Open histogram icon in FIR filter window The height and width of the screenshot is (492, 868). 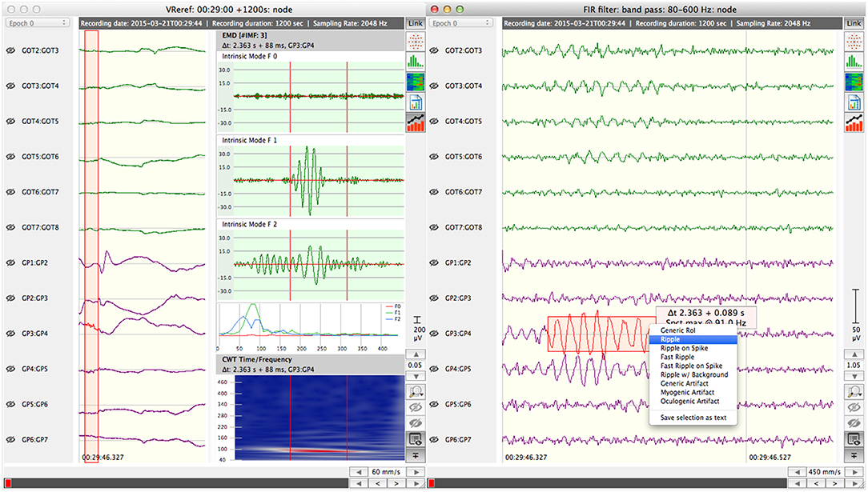click(854, 62)
